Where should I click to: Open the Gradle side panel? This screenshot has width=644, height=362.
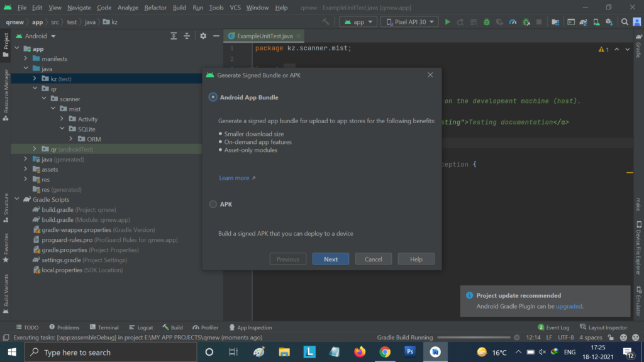639,46
